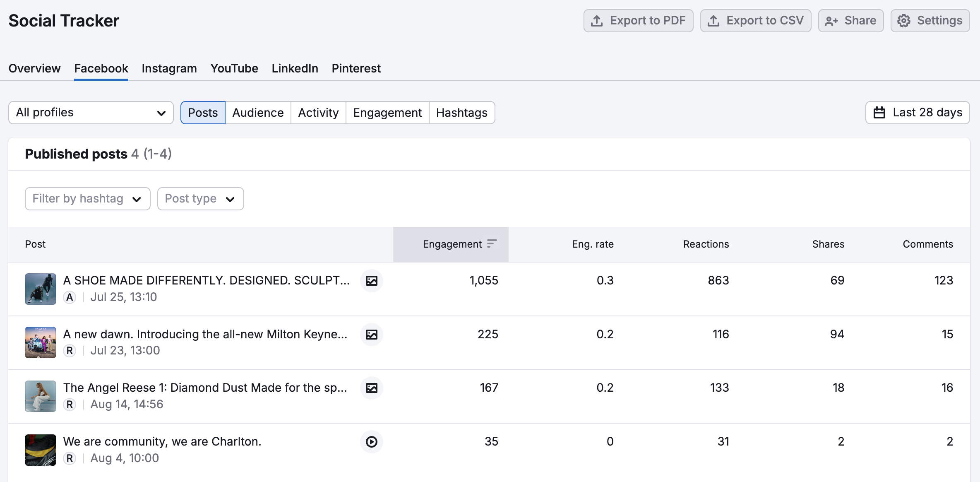Click the Export to CSV upload icon
This screenshot has height=482, width=980.
pos(714,20)
